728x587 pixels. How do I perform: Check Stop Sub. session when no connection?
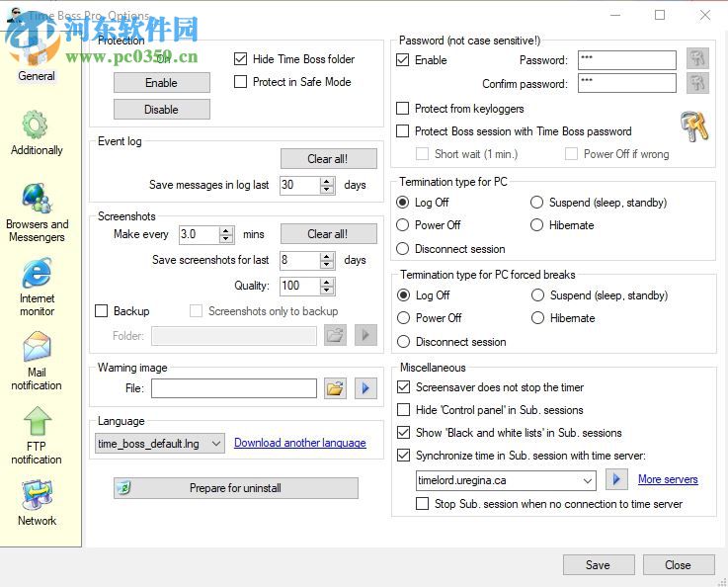click(x=422, y=503)
